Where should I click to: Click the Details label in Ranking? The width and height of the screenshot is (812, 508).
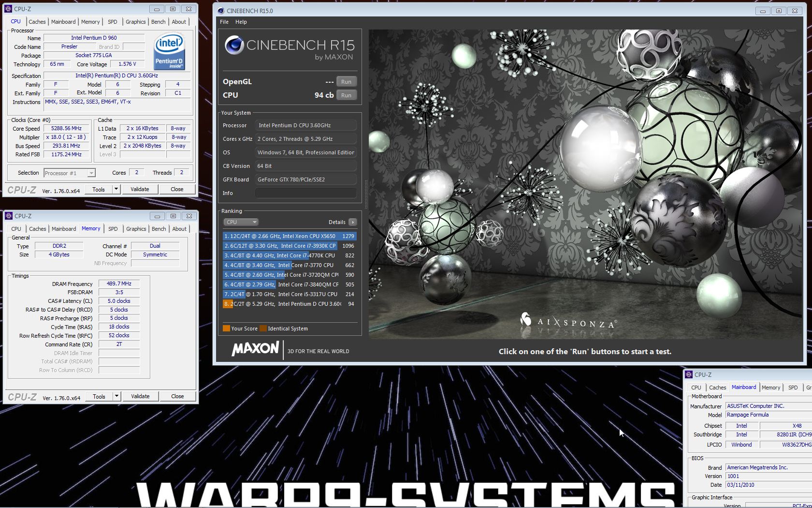click(337, 222)
